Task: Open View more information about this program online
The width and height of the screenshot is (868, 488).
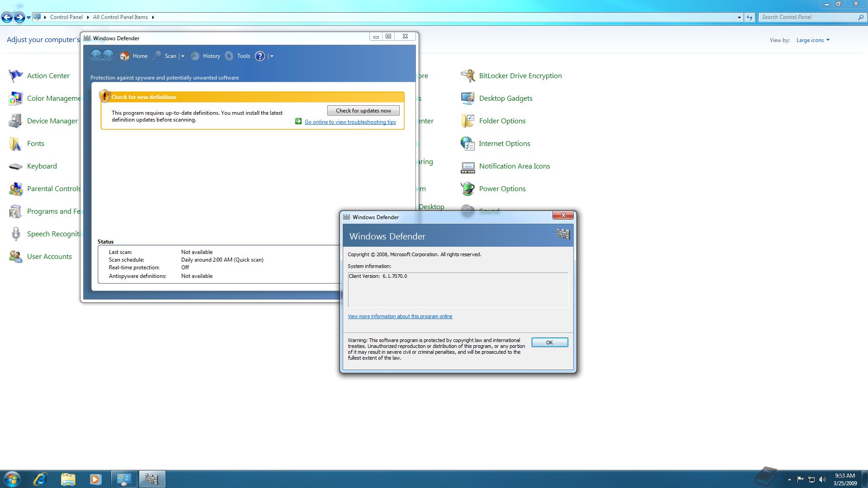Action: click(400, 316)
